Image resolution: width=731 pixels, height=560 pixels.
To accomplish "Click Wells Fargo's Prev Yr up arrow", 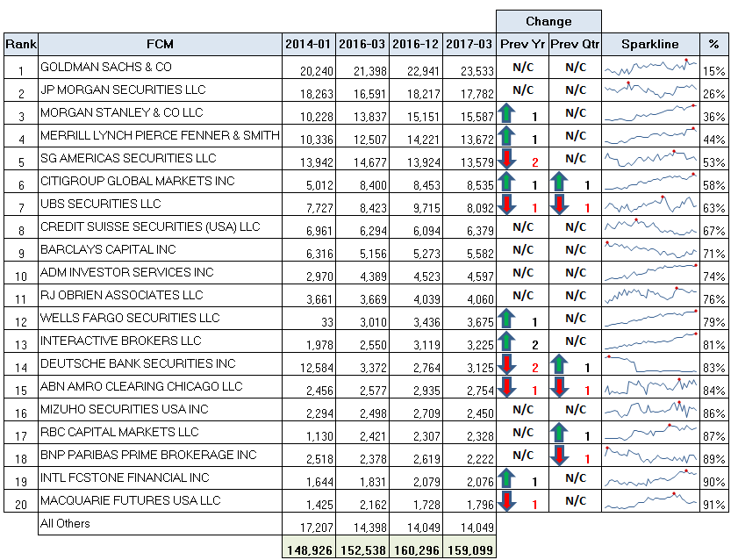I will pos(506,319).
